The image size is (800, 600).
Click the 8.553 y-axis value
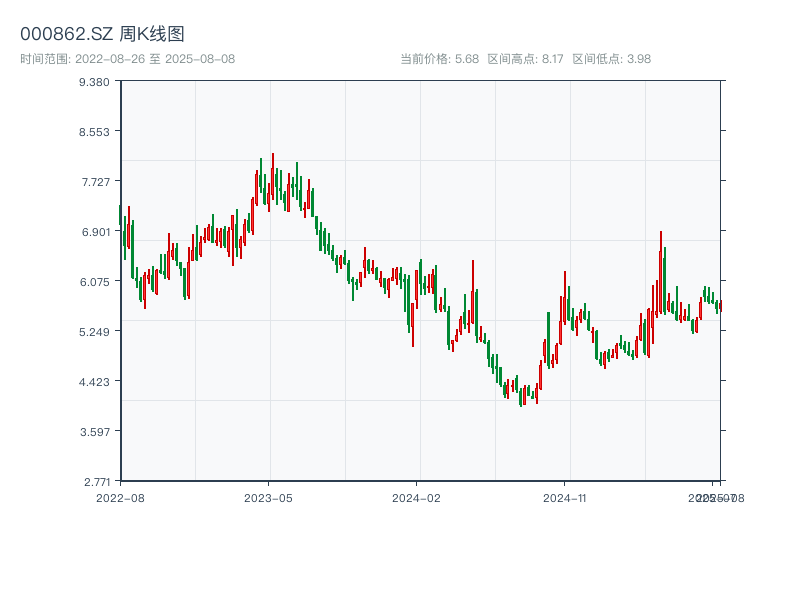coord(94,132)
